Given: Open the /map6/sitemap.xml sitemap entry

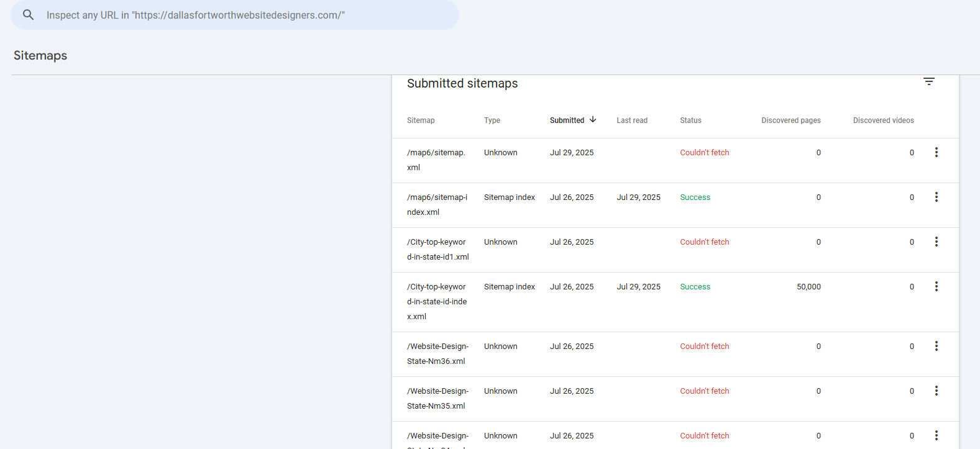Looking at the screenshot, I should 436,160.
